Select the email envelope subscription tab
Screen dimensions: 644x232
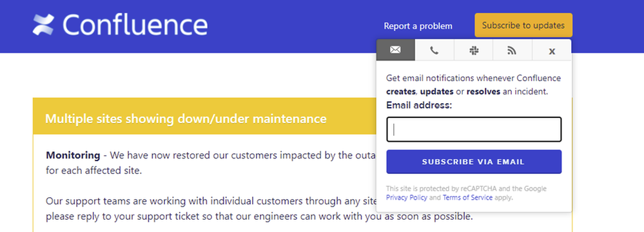pyautogui.click(x=395, y=50)
